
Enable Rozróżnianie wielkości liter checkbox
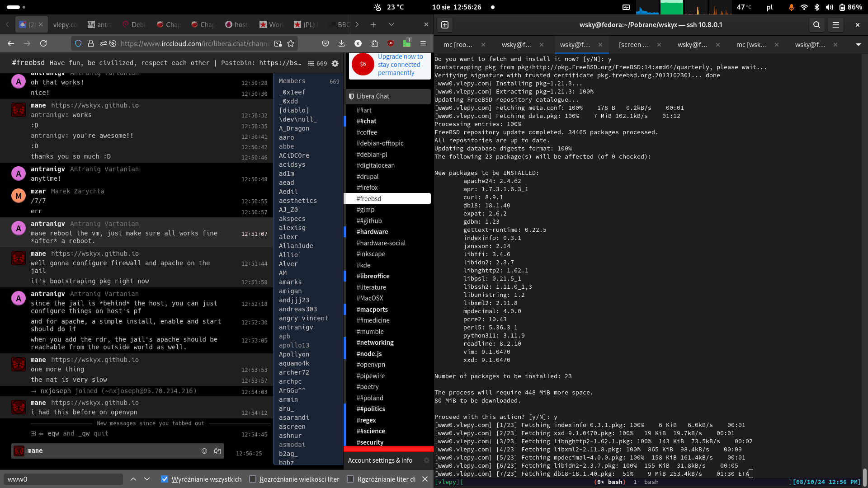[253, 479]
